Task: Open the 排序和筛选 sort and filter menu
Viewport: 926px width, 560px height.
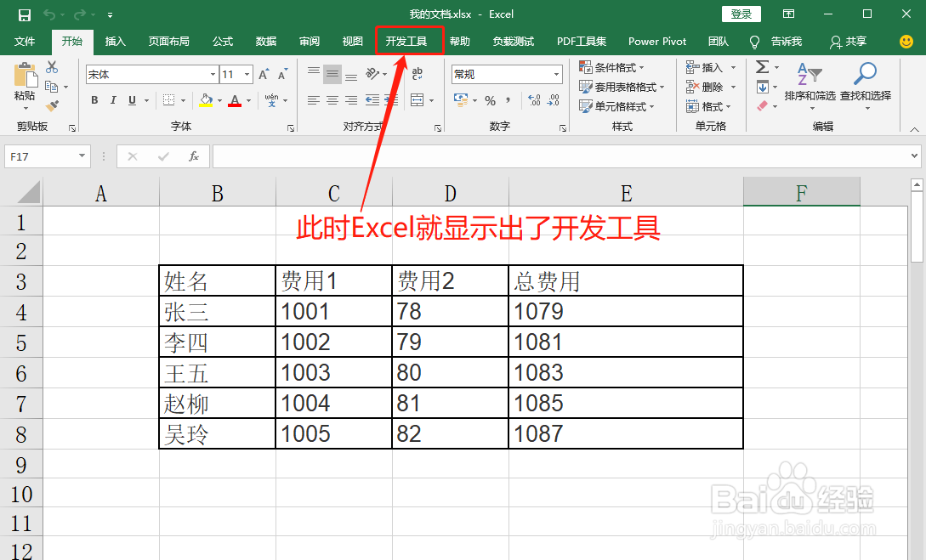Action: point(810,86)
